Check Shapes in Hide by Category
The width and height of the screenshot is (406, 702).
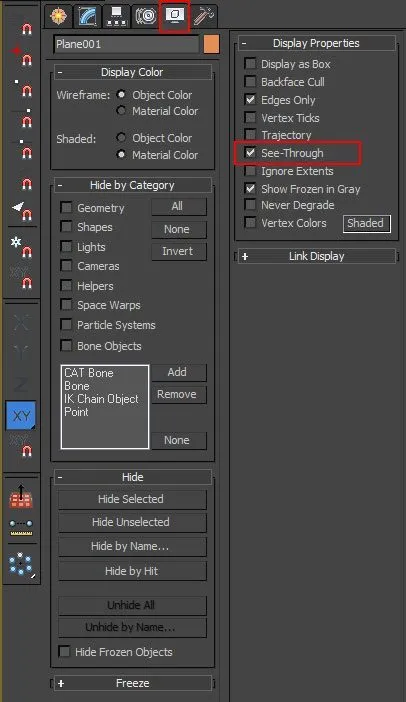click(x=66, y=227)
